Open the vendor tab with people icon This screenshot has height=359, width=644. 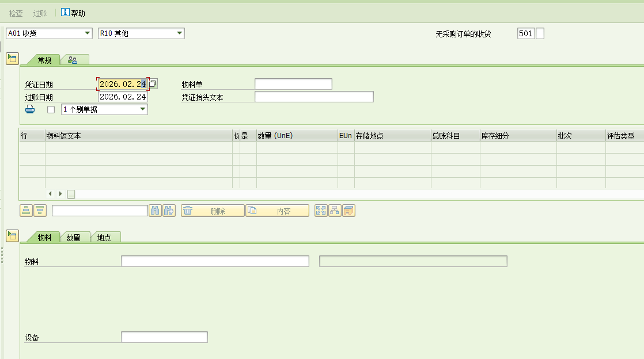(x=73, y=60)
